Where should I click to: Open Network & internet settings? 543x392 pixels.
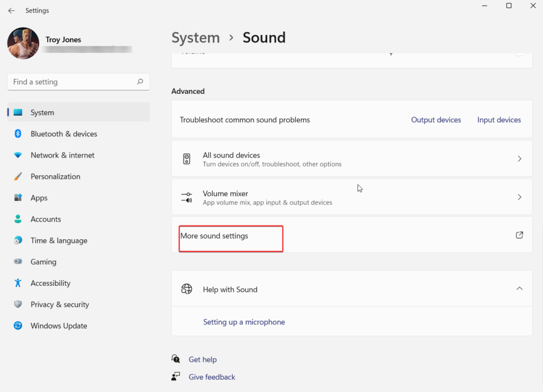(78, 155)
